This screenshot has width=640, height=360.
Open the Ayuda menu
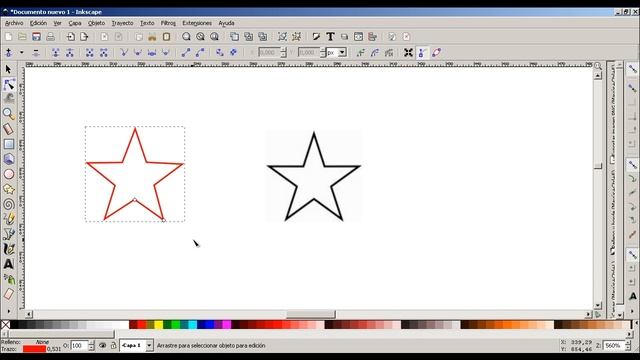click(x=226, y=23)
